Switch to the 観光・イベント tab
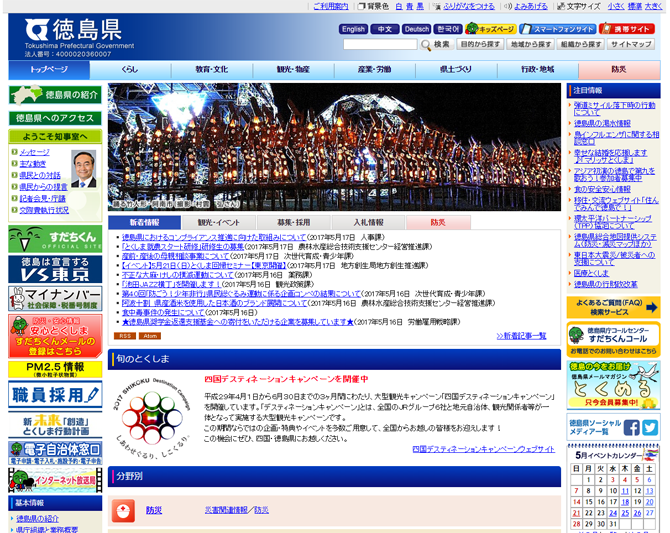Viewport: 670px width, 533px height. pos(218,223)
